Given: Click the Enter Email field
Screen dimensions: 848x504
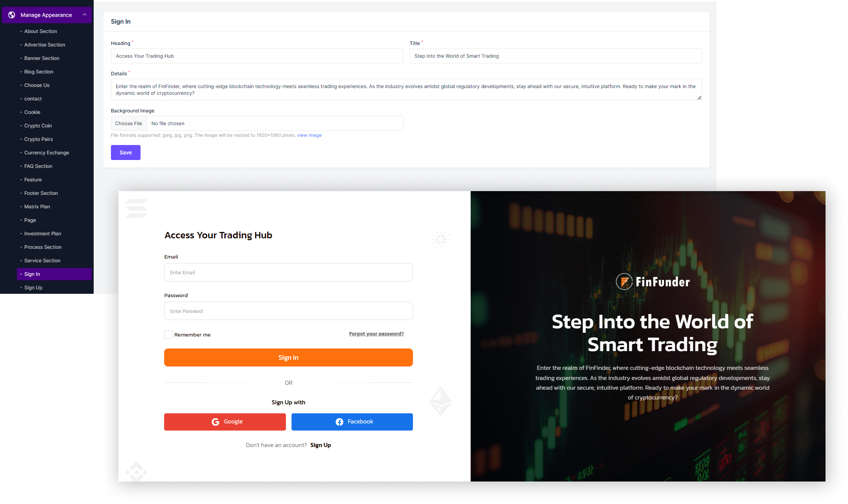Looking at the screenshot, I should click(289, 272).
